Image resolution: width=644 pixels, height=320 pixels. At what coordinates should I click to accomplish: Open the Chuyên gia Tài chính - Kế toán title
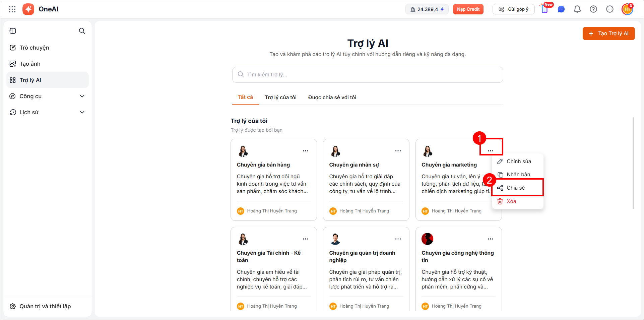[269, 257]
